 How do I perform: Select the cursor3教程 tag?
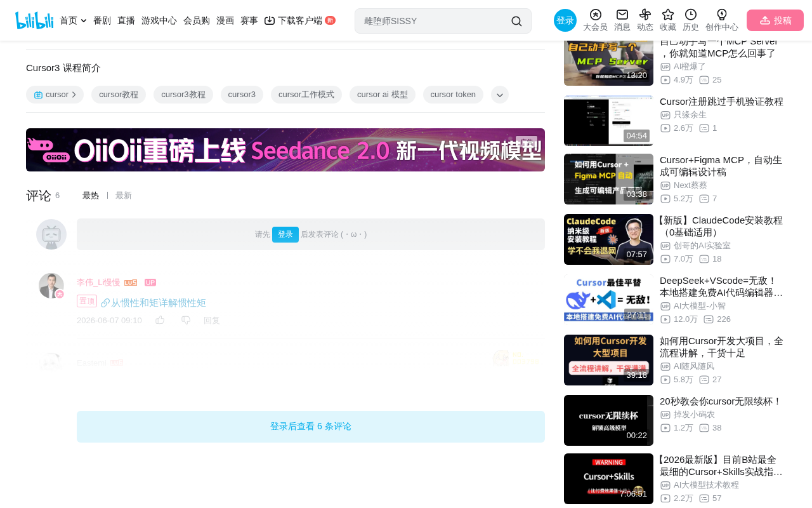click(x=183, y=95)
